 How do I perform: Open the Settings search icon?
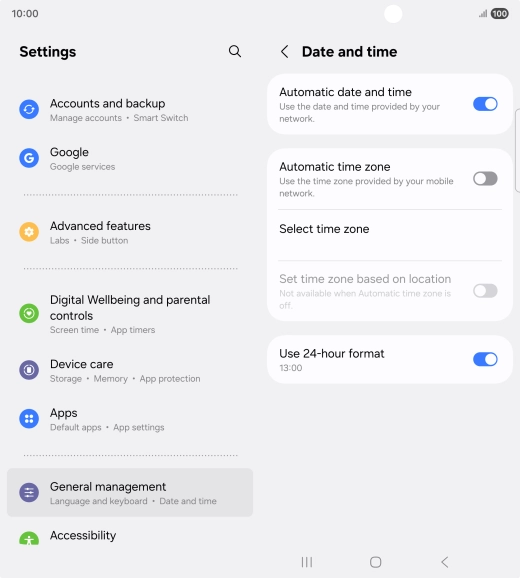point(235,51)
